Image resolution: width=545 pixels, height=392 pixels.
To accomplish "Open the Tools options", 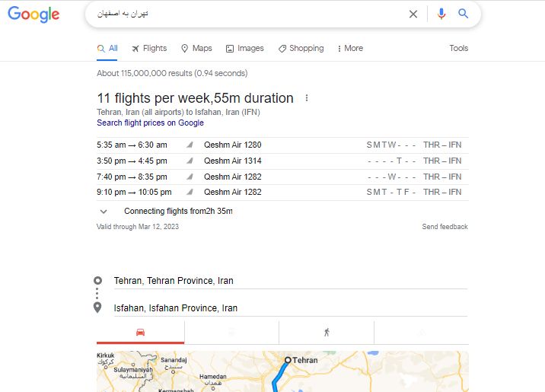I will tap(458, 48).
